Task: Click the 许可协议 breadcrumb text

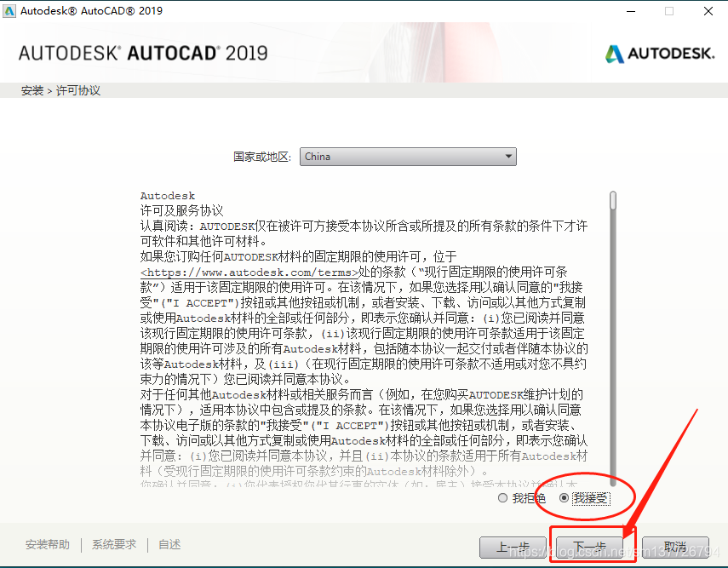Action: 78,90
